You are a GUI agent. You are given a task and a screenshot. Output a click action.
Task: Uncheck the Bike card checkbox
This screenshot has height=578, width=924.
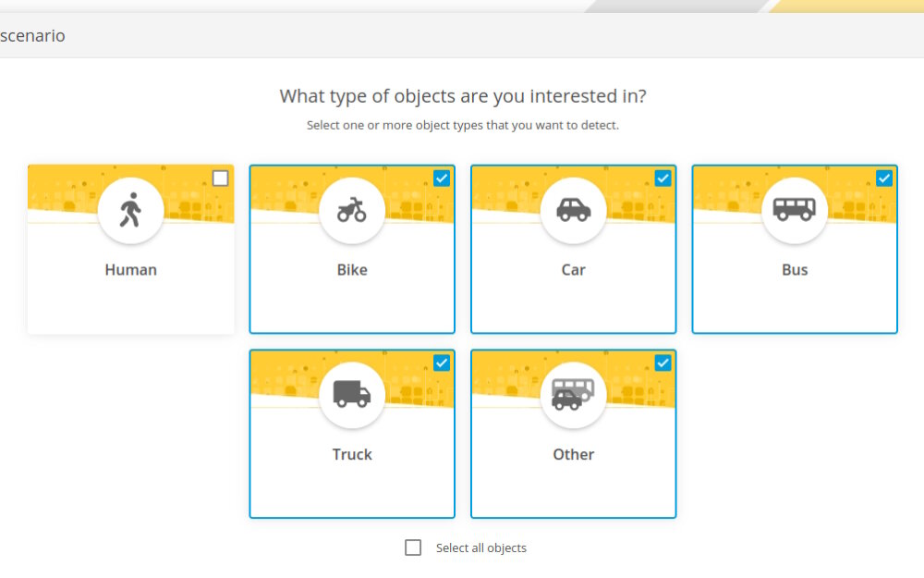click(x=442, y=178)
